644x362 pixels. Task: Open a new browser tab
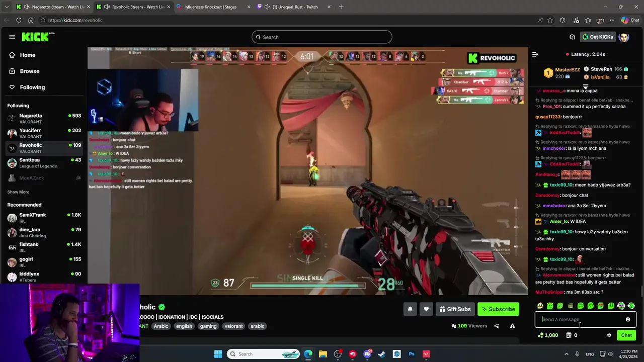pyautogui.click(x=341, y=7)
